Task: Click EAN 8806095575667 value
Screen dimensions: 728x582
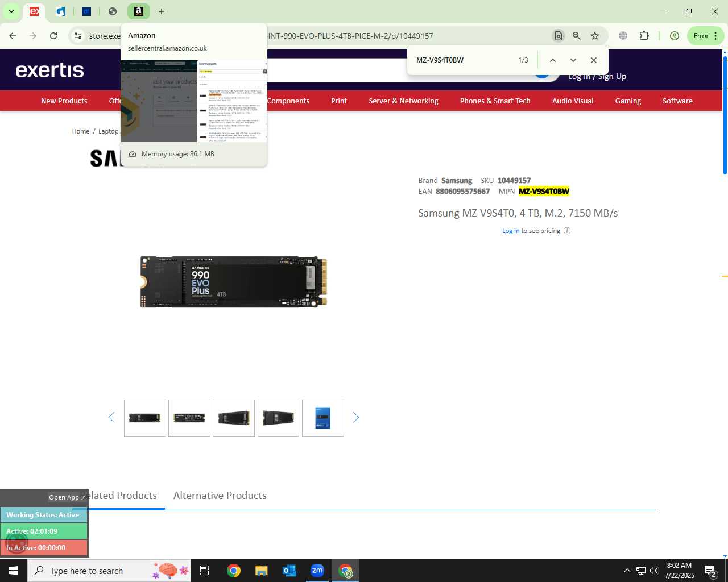Action: [x=462, y=192]
